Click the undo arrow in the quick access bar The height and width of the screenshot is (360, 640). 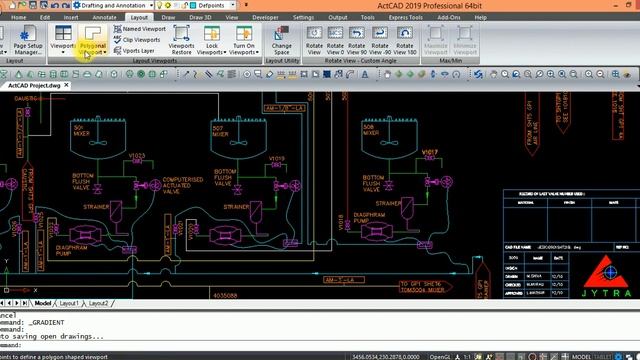pyautogui.click(x=54, y=5)
